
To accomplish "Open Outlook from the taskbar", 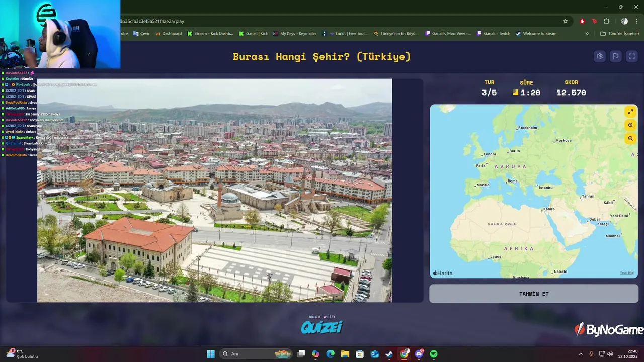I will [374, 354].
